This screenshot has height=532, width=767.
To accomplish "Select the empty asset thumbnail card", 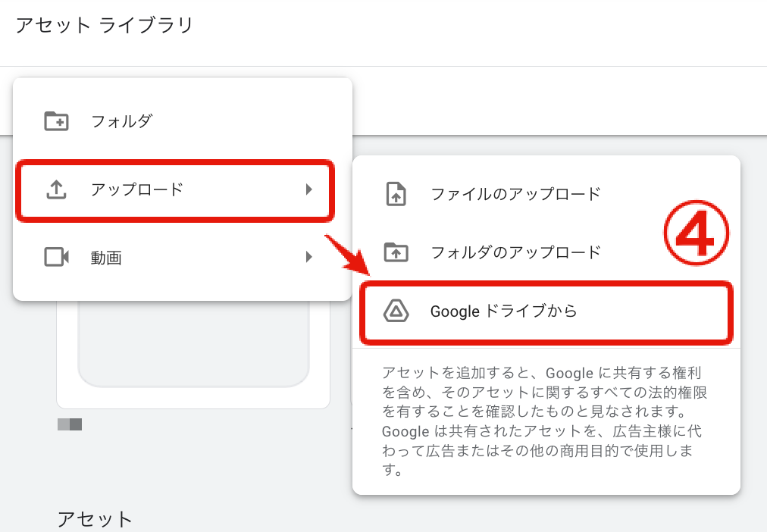I will pos(193,356).
